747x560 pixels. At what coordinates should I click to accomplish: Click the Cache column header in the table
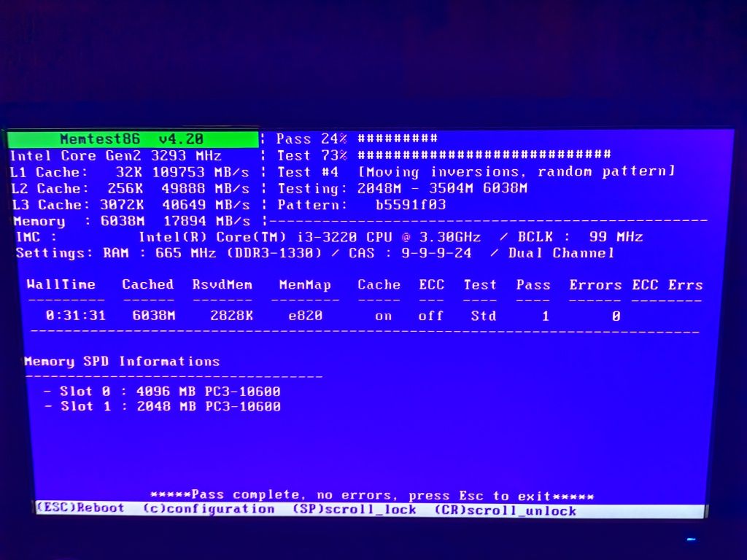(379, 285)
